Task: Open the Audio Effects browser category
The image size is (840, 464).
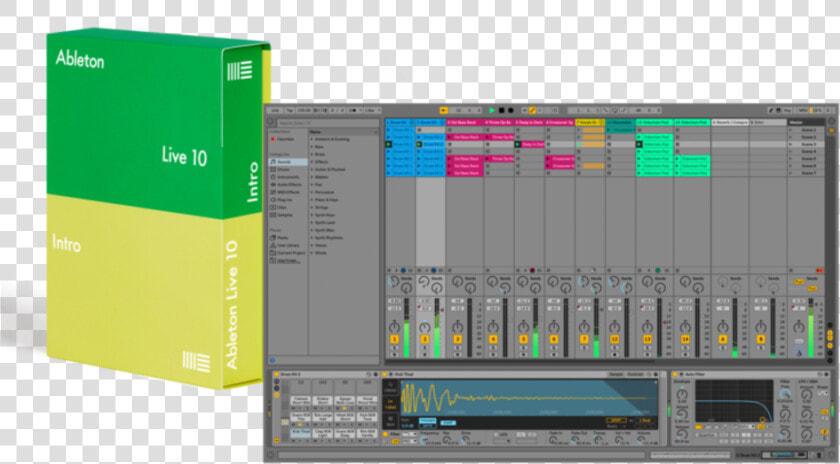Action: pyautogui.click(x=287, y=184)
